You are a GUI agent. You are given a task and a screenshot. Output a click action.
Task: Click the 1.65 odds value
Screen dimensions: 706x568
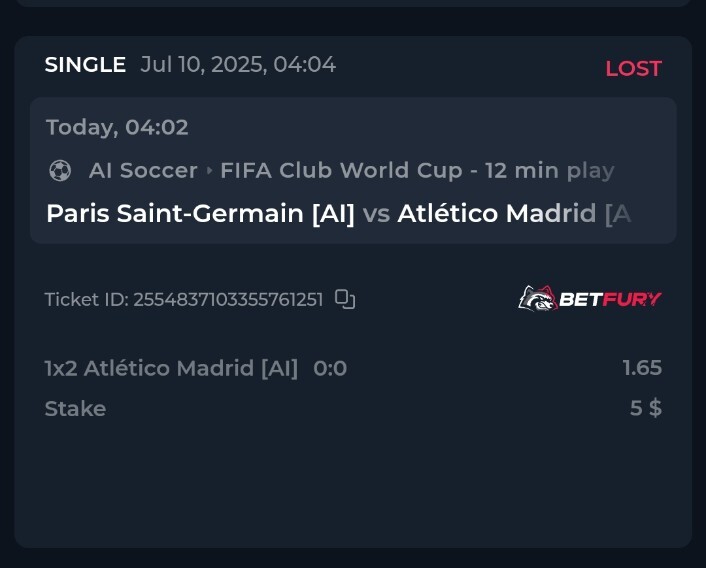(642, 368)
